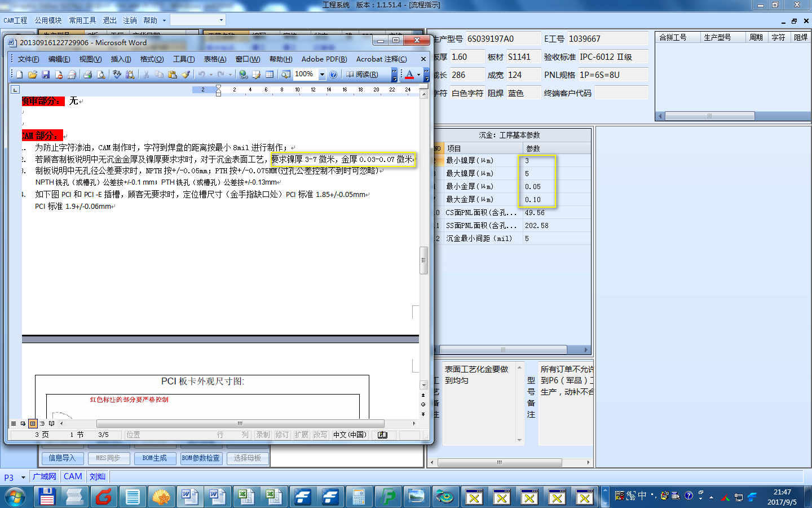Toggle the 改写 overtype indicator
Viewport: 812px width, 508px height.
click(x=320, y=435)
